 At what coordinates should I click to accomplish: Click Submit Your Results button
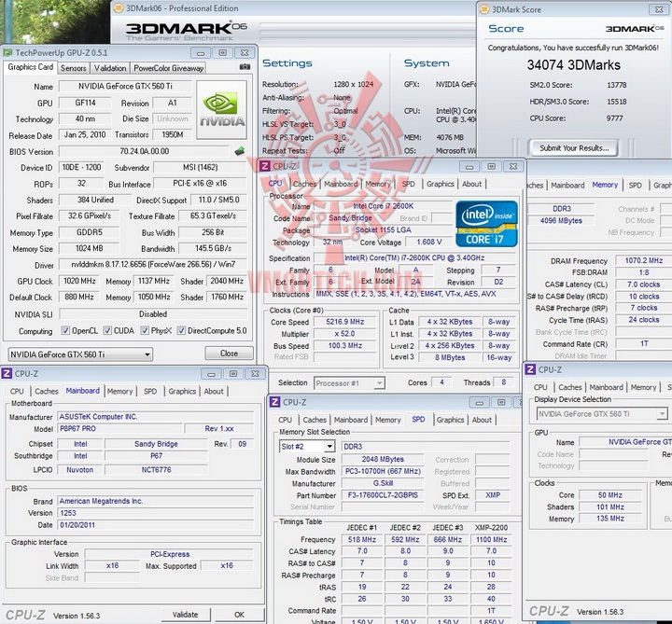tap(574, 148)
